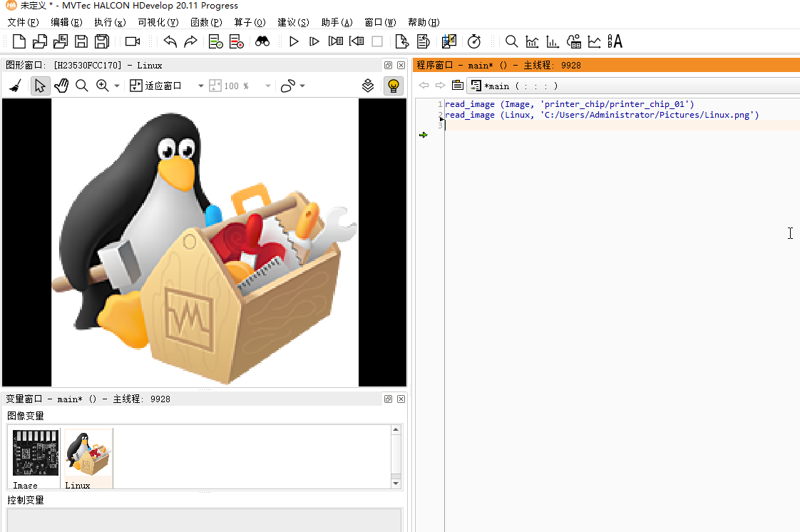Open the 文件(F) menu
This screenshot has height=532, width=800.
point(23,22)
